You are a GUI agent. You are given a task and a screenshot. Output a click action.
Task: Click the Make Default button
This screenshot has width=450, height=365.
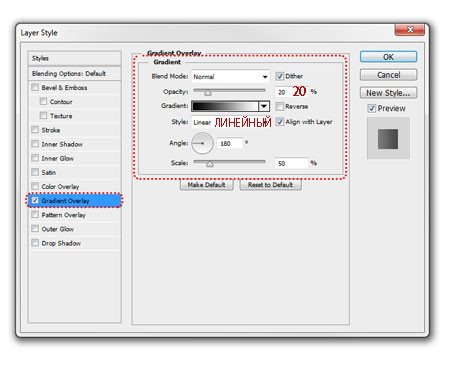tap(207, 185)
